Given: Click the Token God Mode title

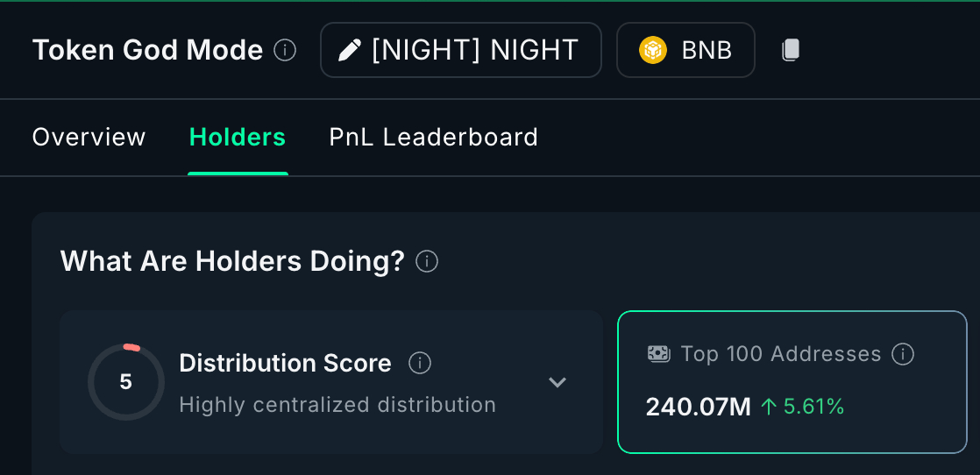Looking at the screenshot, I should click(x=147, y=50).
